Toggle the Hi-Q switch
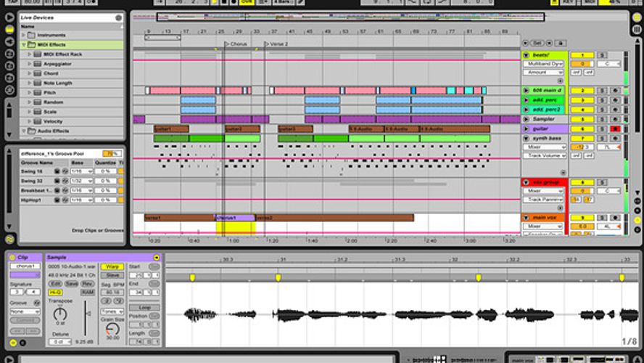 click(x=55, y=293)
